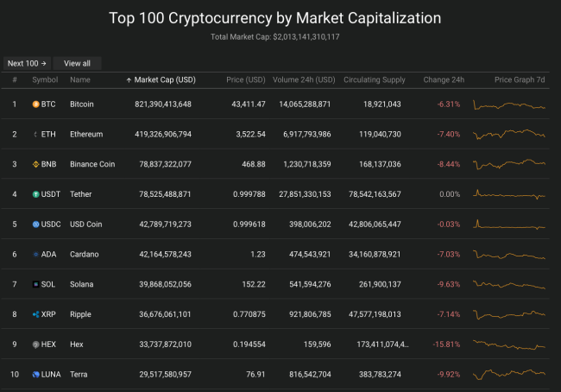Click the Terra LUNA icon
The width and height of the screenshot is (561, 392).
(x=35, y=375)
